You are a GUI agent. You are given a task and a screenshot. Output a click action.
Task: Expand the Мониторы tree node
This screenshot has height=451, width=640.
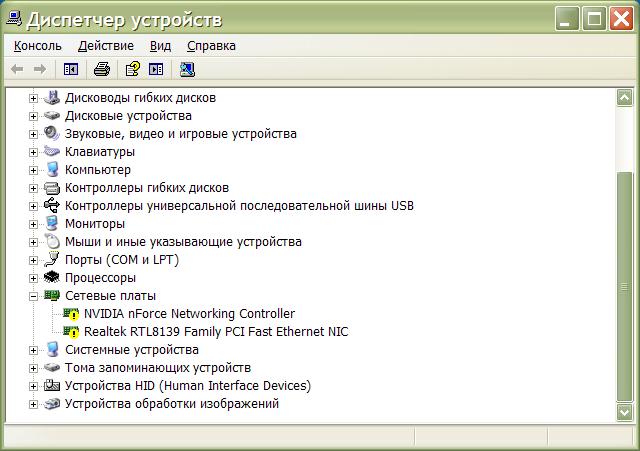click(x=33, y=224)
